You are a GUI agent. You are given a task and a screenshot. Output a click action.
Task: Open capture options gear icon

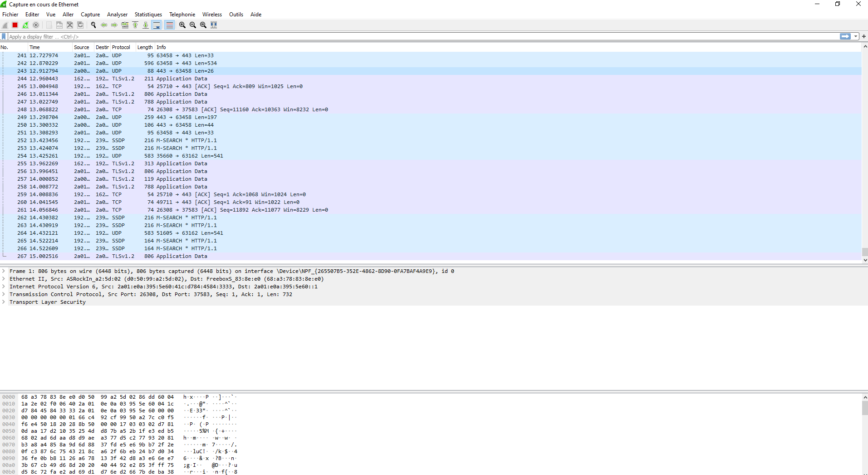36,25
